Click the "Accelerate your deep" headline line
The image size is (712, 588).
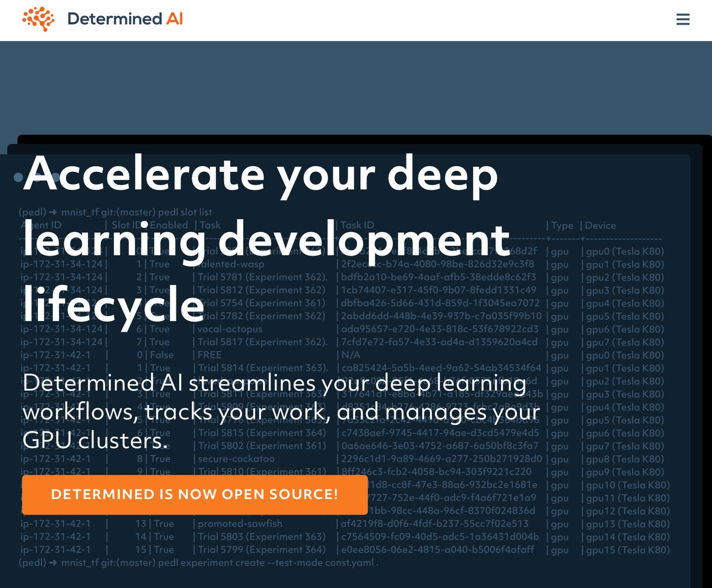point(260,175)
